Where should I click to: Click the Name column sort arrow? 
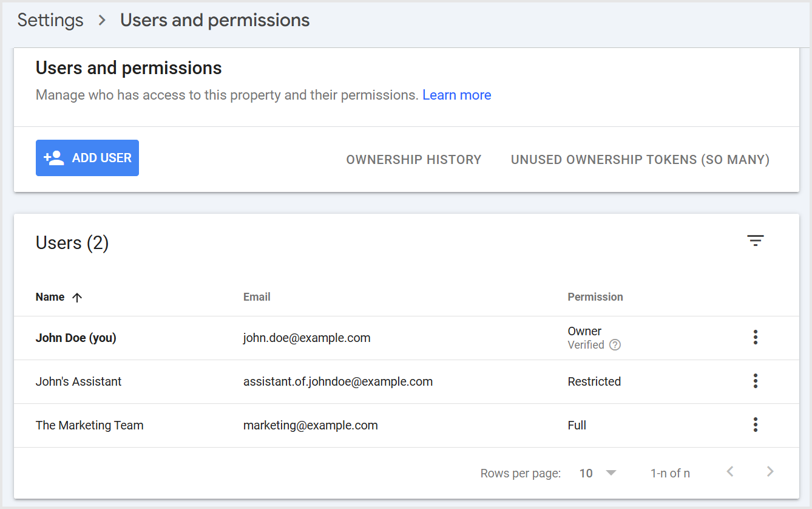tap(77, 298)
